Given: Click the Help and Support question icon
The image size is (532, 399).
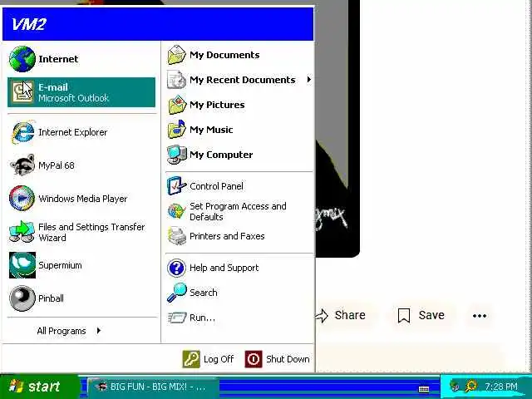Looking at the screenshot, I should tap(176, 268).
